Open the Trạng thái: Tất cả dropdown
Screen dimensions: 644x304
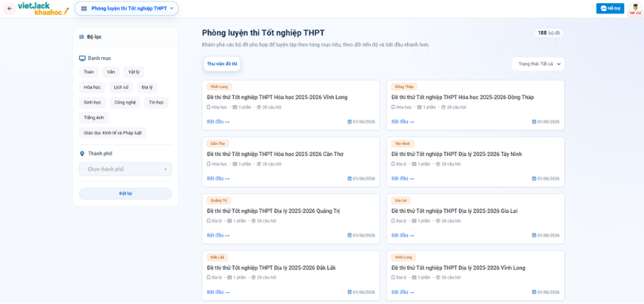click(x=538, y=64)
